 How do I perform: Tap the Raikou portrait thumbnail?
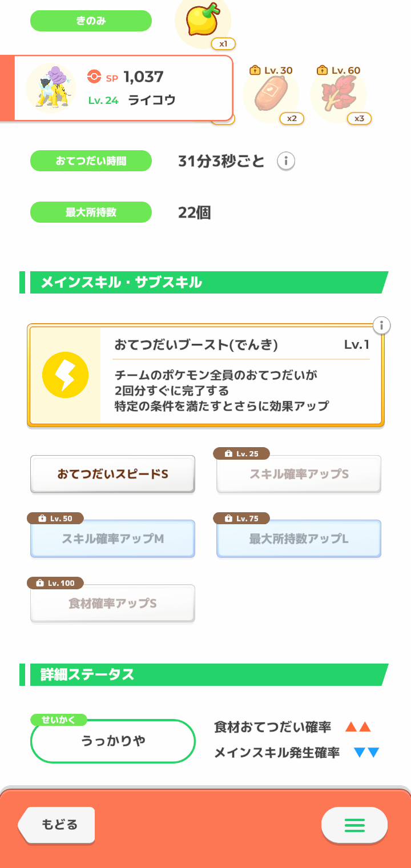pyautogui.click(x=51, y=88)
